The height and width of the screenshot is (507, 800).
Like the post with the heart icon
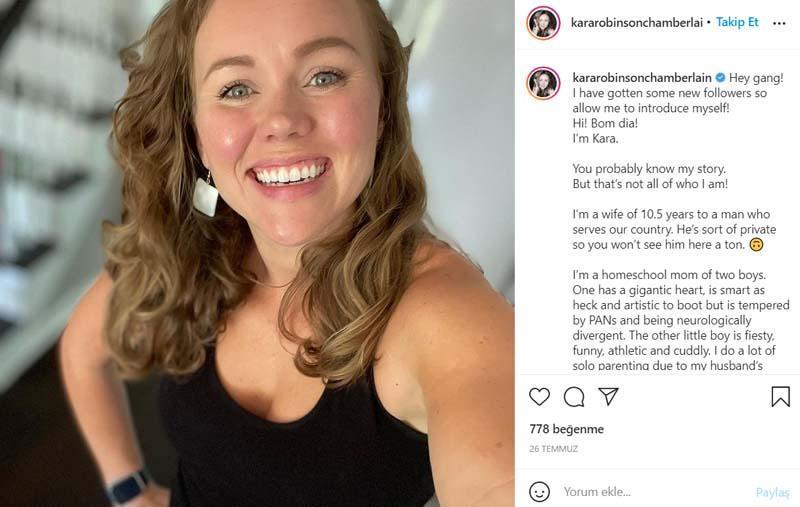click(539, 397)
